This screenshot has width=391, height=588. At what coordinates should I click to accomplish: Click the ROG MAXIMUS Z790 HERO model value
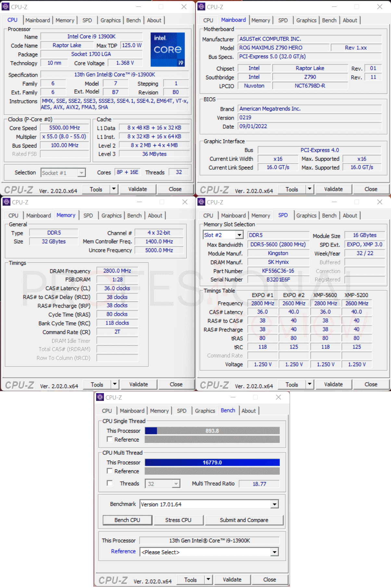coord(284,47)
